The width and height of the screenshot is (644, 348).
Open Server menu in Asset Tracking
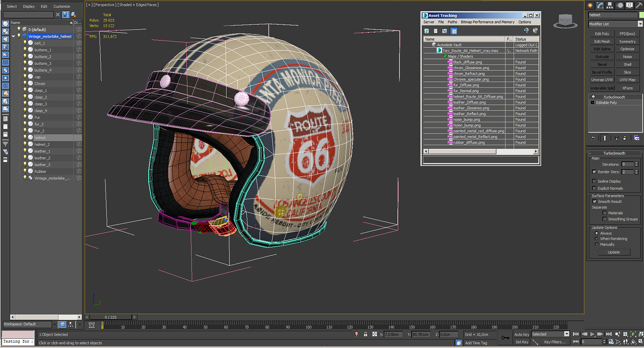click(429, 22)
